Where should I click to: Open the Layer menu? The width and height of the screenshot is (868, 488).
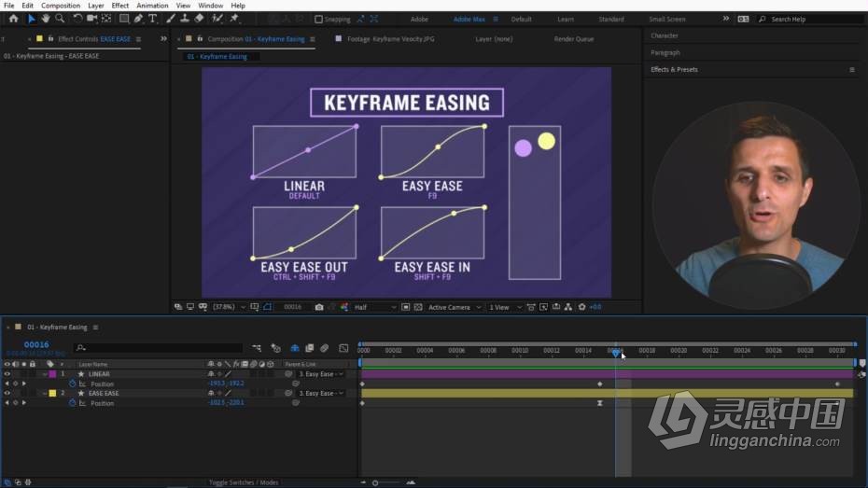pyautogui.click(x=96, y=6)
